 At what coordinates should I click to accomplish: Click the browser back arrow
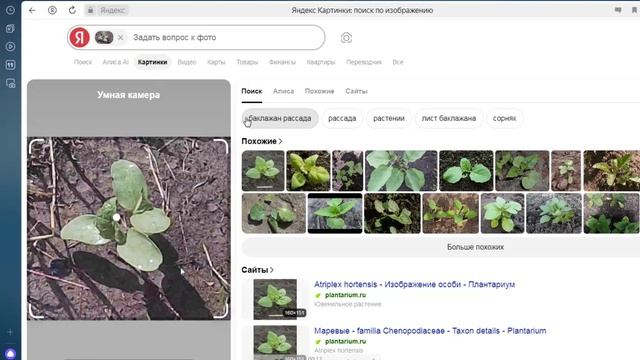tap(32, 10)
